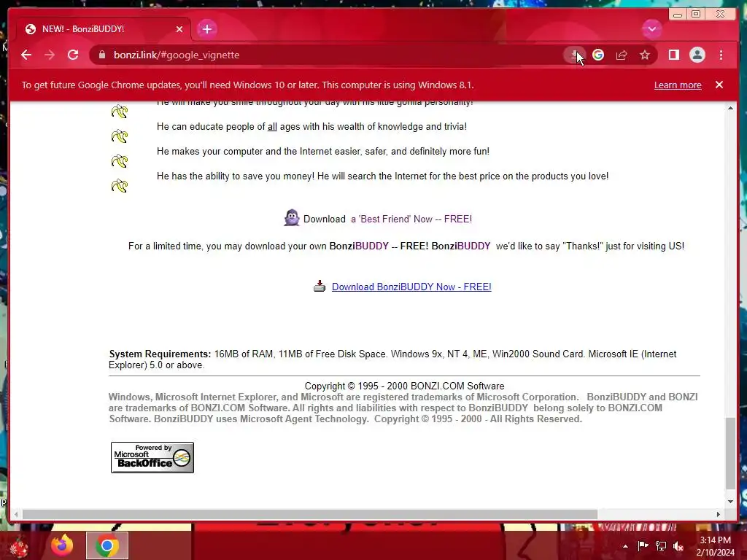Screen dimensions: 747x560
Task: Open the Chrome profile avatar
Action: coord(697,55)
